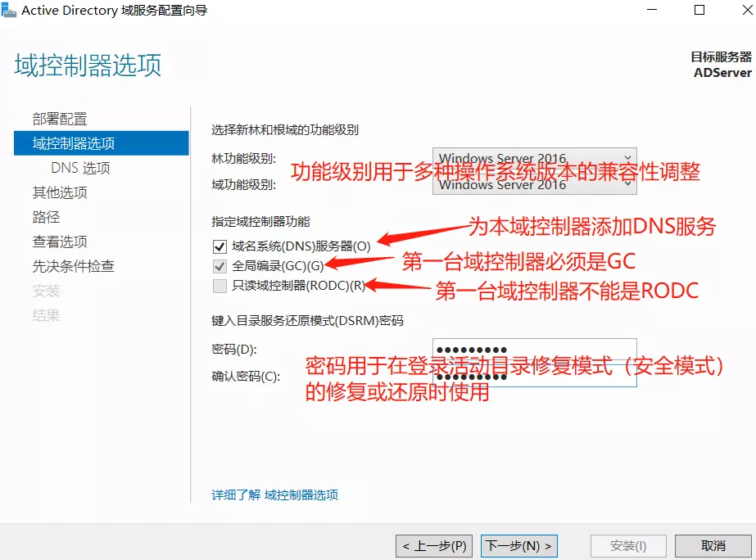This screenshot has height=560, width=756.
Task: Select 查看选项 in the sidebar
Action: 60,242
